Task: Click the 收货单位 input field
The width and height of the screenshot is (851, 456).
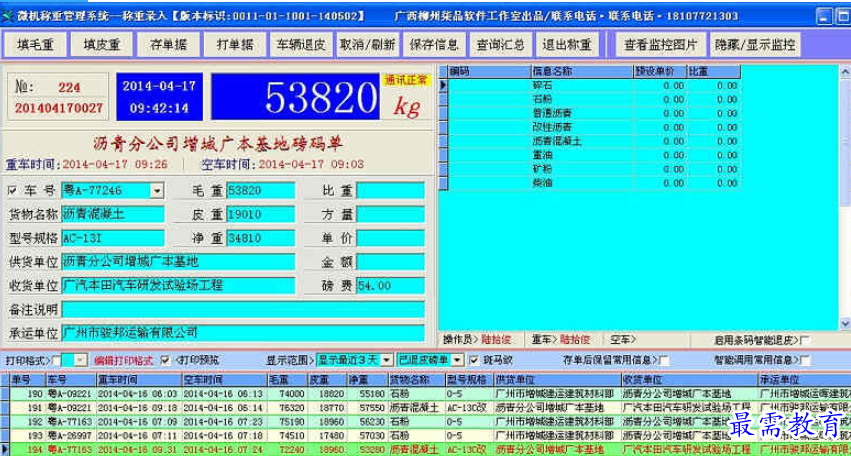Action: 178,286
